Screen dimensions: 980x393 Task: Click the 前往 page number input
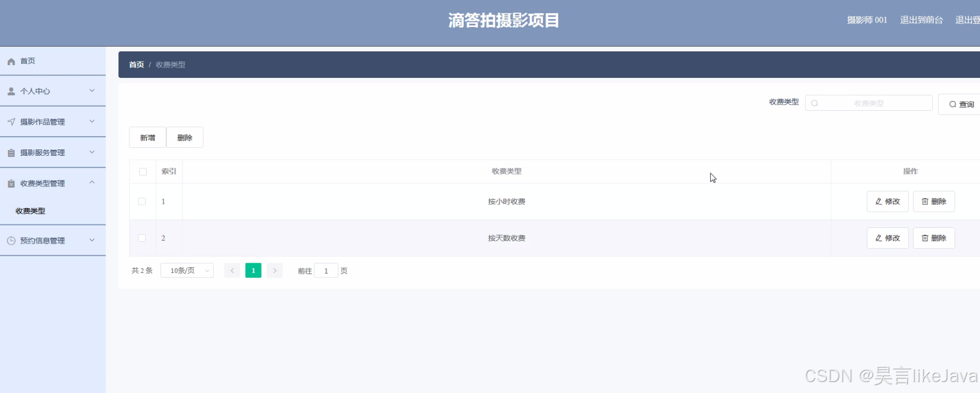326,271
